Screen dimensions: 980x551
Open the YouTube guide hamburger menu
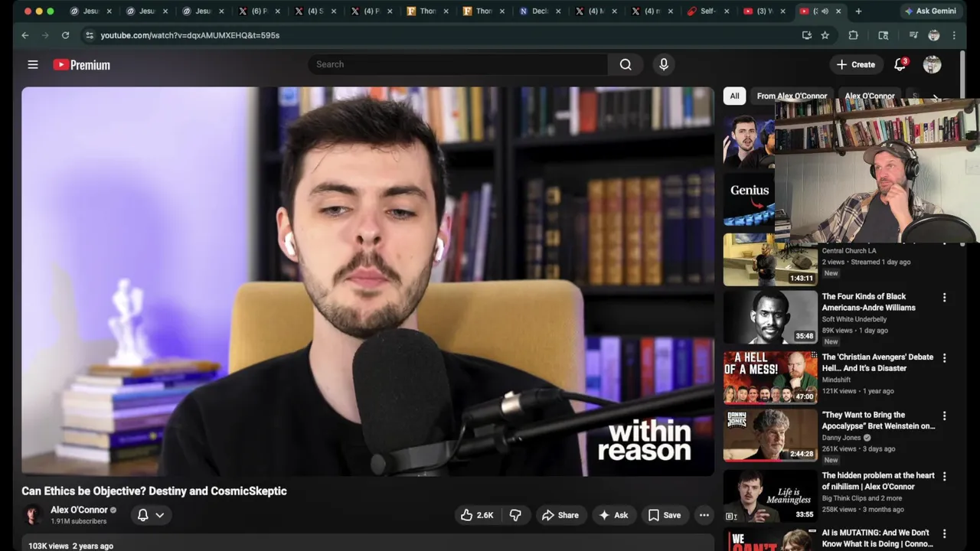(x=33, y=65)
